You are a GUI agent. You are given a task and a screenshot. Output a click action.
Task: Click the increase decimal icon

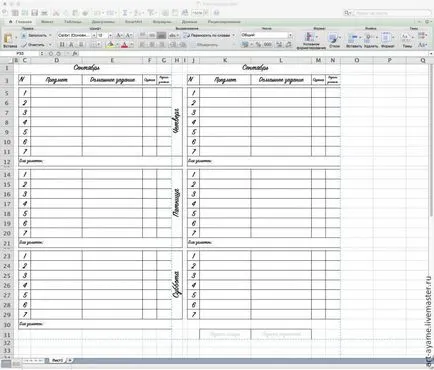coord(279,44)
